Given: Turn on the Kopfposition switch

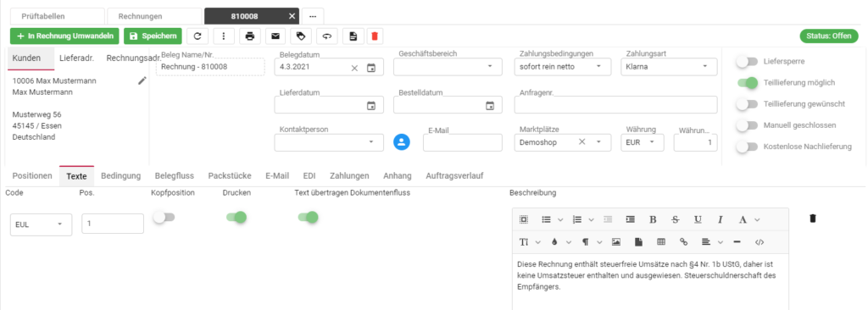Looking at the screenshot, I should click(x=164, y=218).
